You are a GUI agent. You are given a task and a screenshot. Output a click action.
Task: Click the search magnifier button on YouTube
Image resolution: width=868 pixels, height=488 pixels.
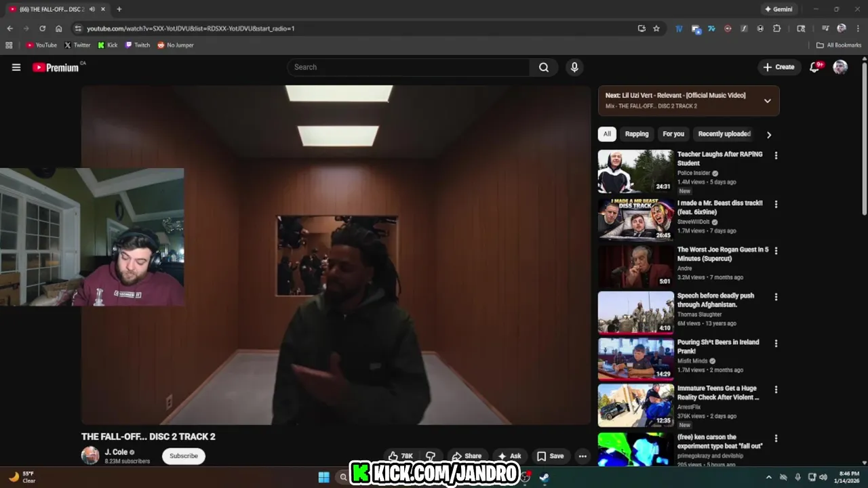[x=544, y=67]
